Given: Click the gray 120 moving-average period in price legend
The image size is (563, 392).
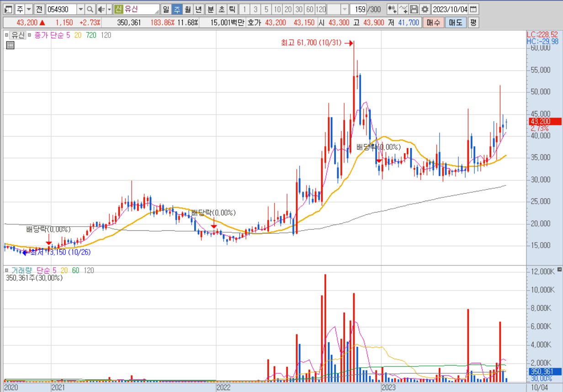Looking at the screenshot, I should click(106, 35).
